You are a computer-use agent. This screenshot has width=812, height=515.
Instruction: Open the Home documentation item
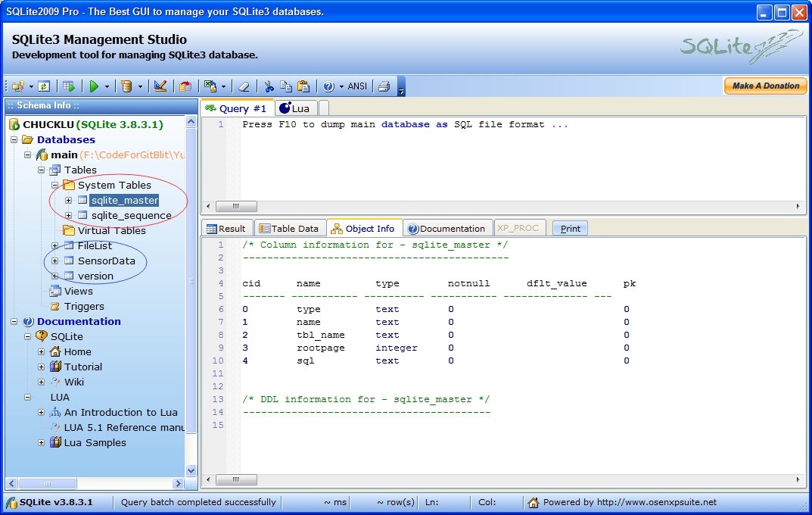[78, 352]
